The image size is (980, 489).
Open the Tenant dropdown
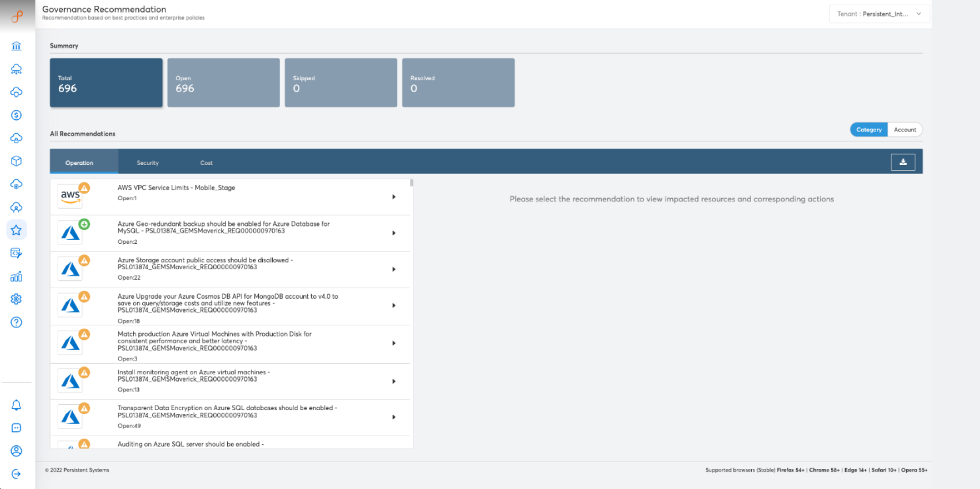(879, 14)
